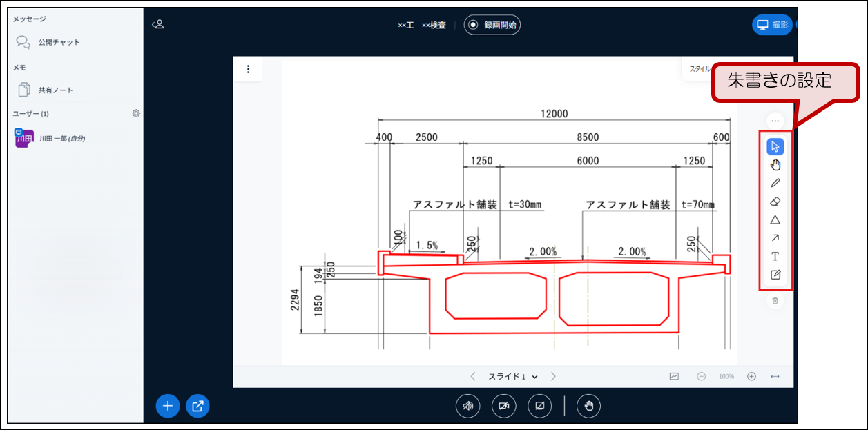Click the detach presentation blue button
This screenshot has width=868, height=430.
[197, 406]
